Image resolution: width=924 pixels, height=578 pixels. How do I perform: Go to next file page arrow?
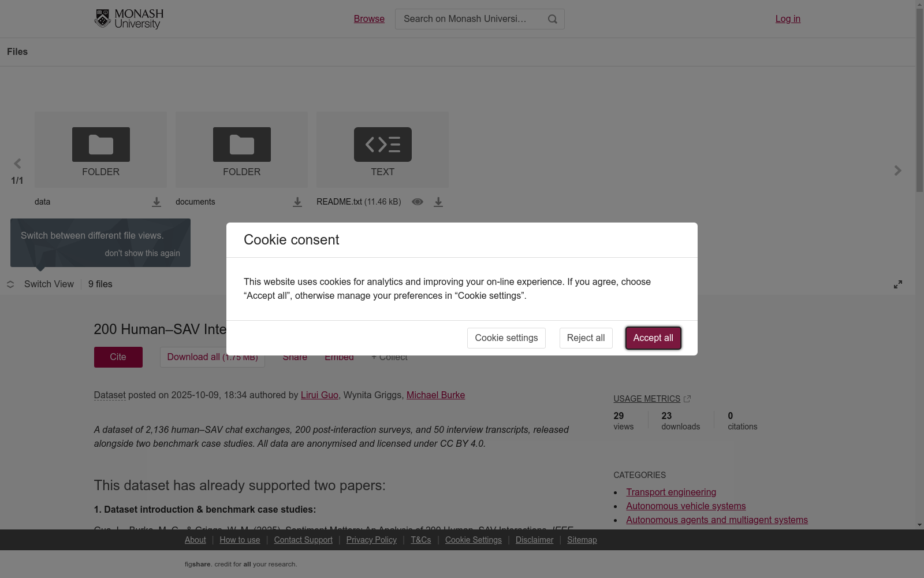pyautogui.click(x=897, y=171)
